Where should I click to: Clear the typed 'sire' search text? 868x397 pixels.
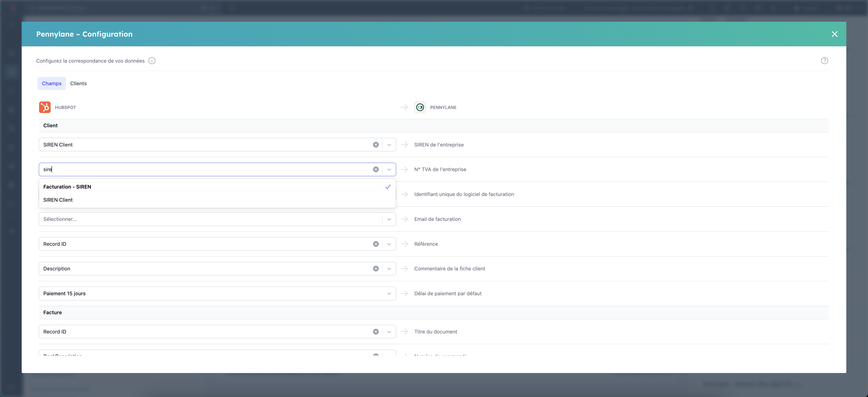(x=376, y=169)
